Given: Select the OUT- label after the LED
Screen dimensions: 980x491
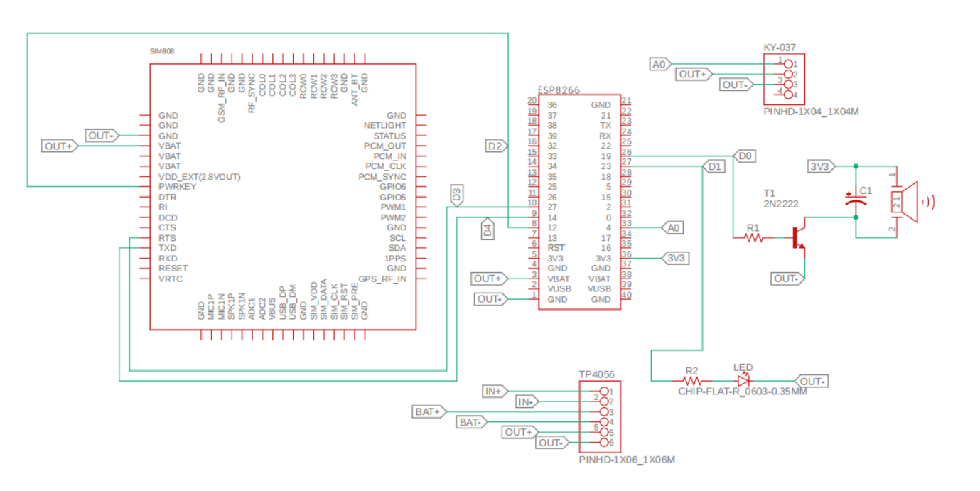Looking at the screenshot, I should (x=811, y=382).
